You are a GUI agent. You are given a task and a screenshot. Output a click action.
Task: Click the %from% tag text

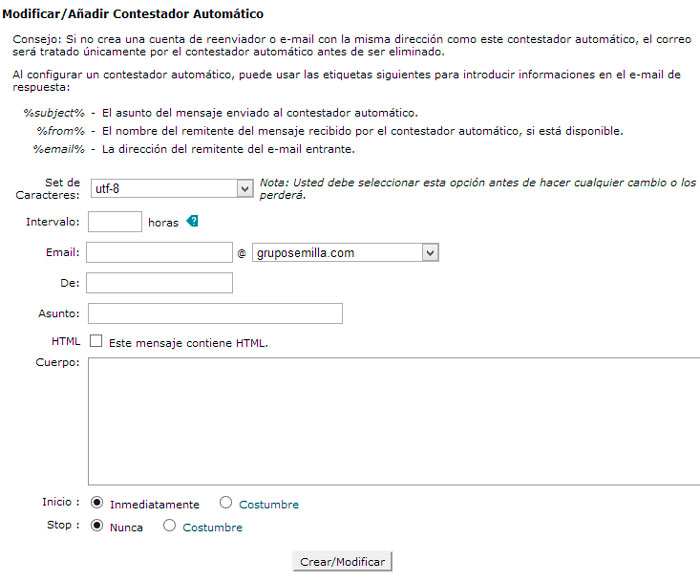tap(60, 131)
